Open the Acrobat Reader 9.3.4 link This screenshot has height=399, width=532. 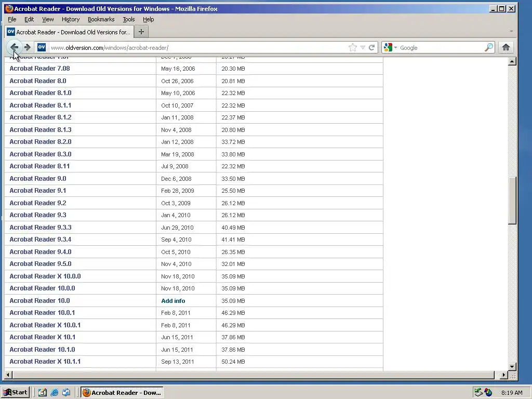[x=41, y=240]
